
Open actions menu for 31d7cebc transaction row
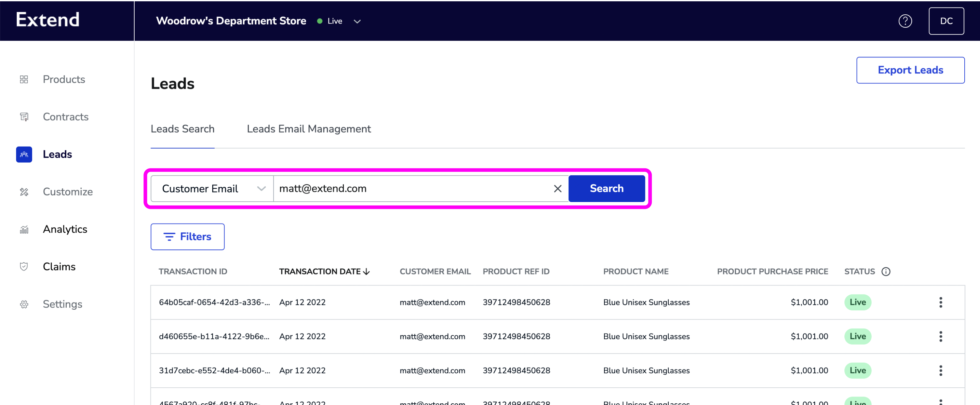pos(940,370)
